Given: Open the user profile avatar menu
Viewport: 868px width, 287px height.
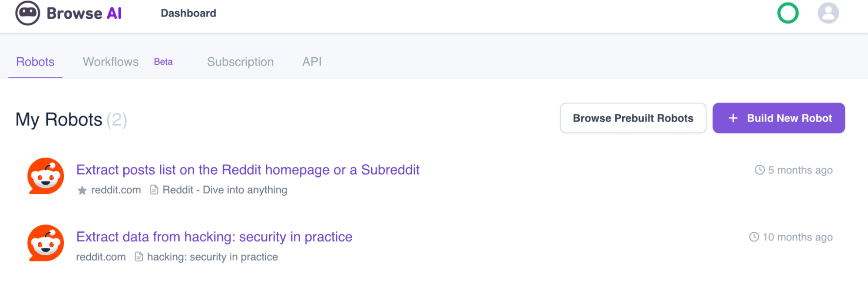Looking at the screenshot, I should pyautogui.click(x=828, y=13).
